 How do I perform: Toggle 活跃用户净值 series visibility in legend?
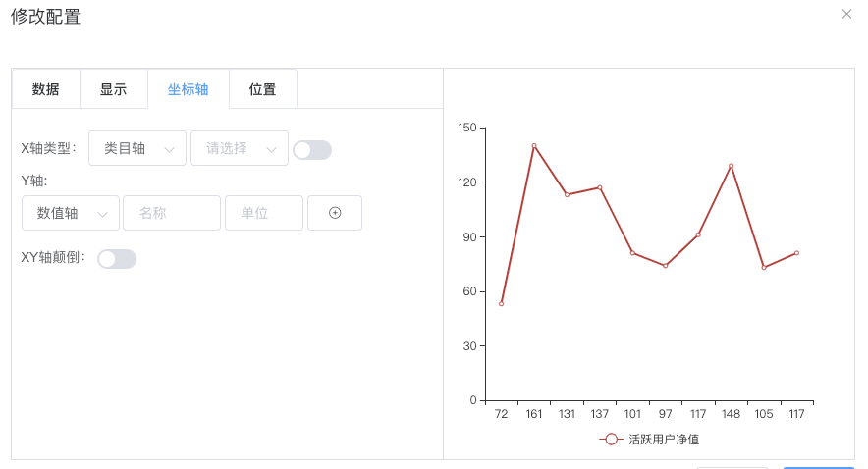point(649,440)
